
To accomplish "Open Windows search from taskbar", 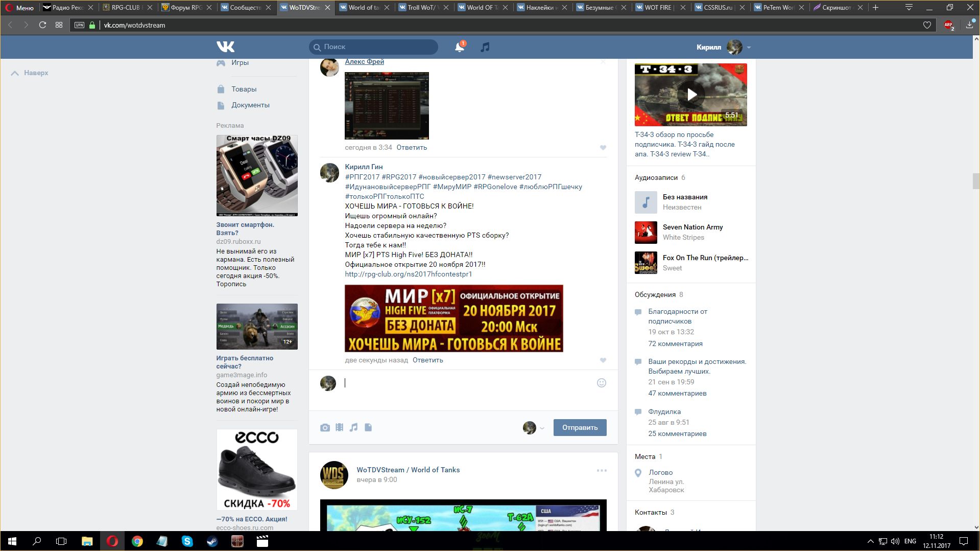I will tap(37, 541).
